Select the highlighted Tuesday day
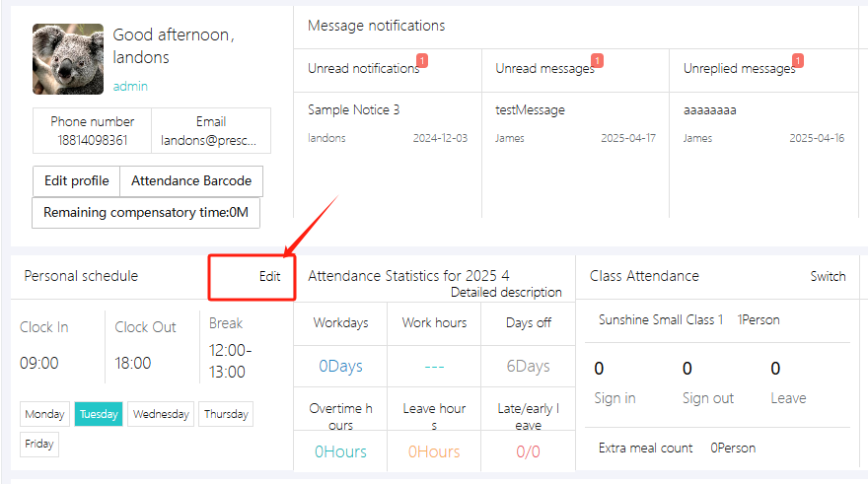 [x=99, y=415]
